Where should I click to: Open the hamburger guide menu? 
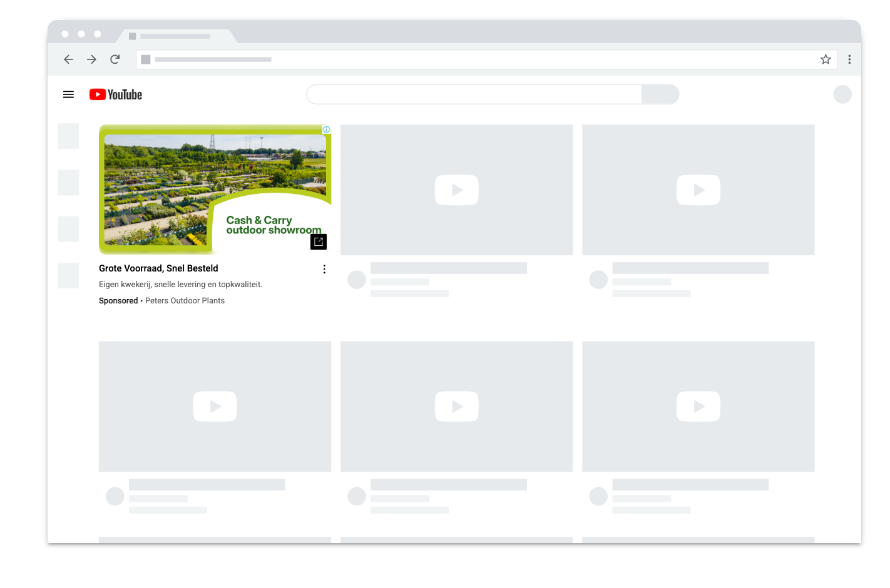(x=68, y=94)
